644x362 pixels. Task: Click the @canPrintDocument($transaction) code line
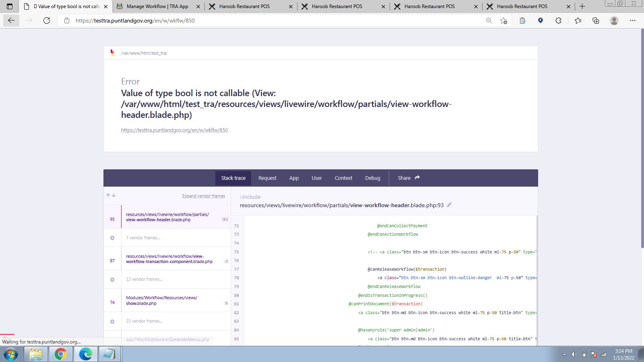(x=386, y=304)
